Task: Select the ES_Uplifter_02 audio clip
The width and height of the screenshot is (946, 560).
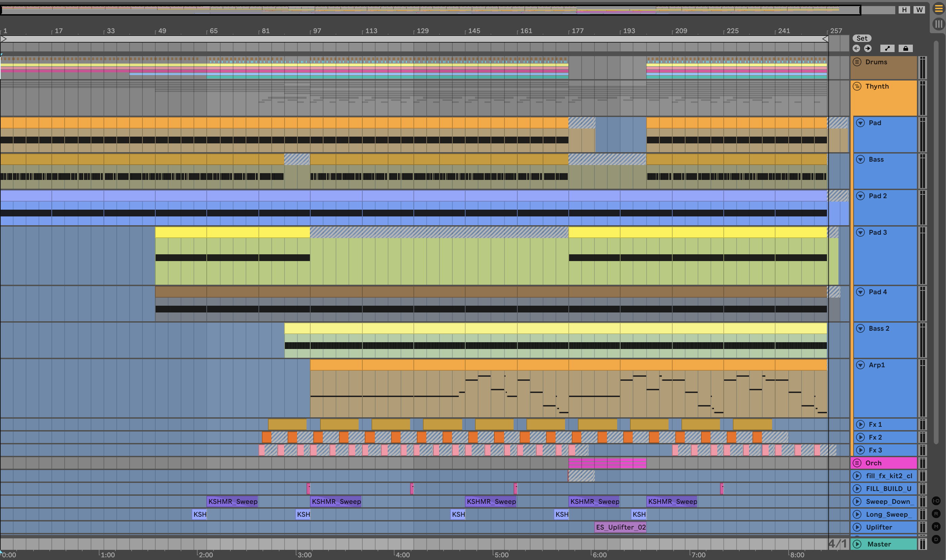Action: (620, 527)
